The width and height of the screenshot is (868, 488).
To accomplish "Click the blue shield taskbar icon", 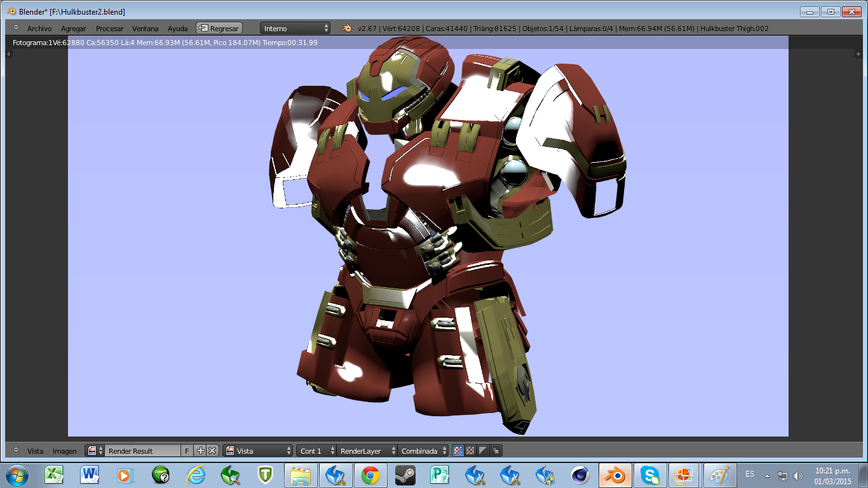I will (545, 475).
